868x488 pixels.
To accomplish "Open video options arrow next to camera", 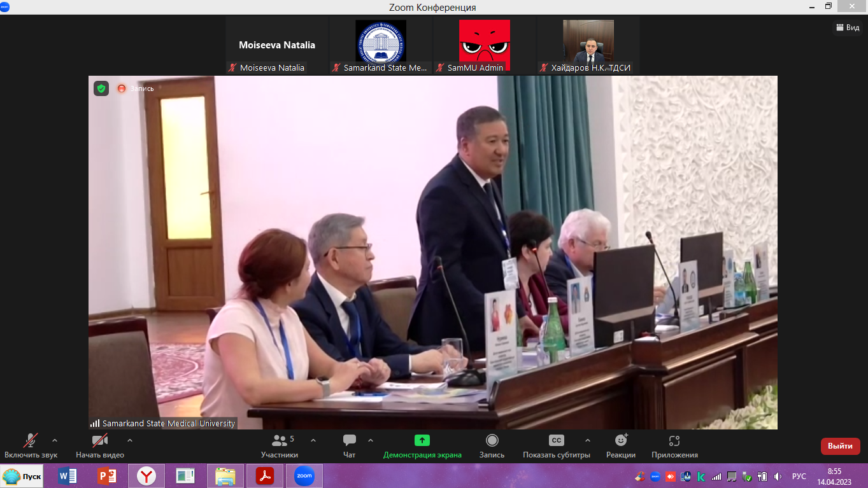I will coord(130,440).
